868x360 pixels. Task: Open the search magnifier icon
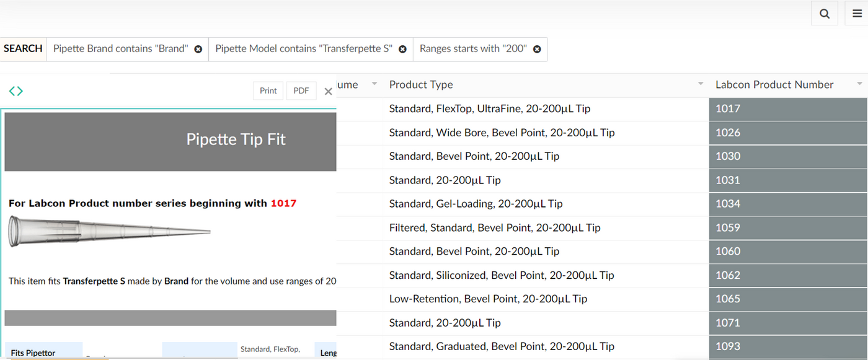tap(825, 14)
